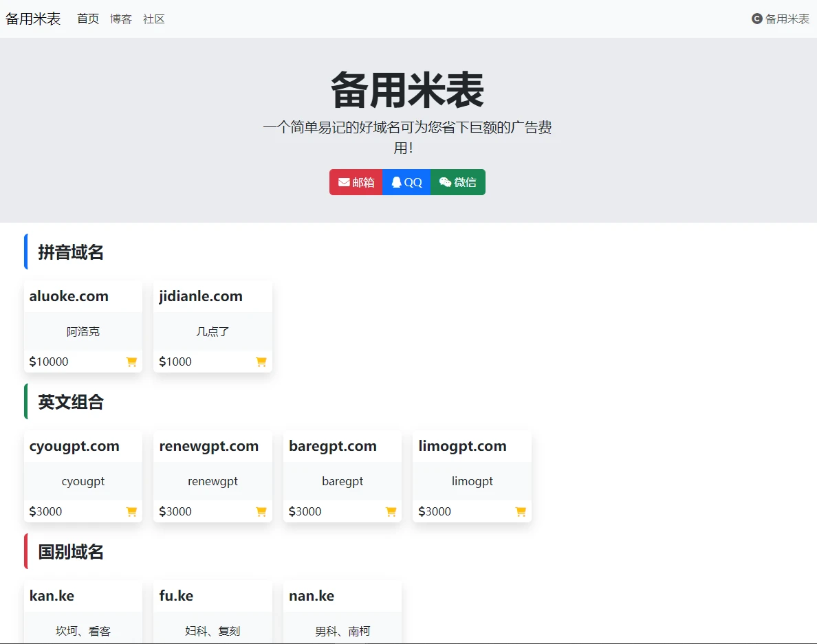
Task: Open the 社区 community nav item
Action: tap(154, 19)
